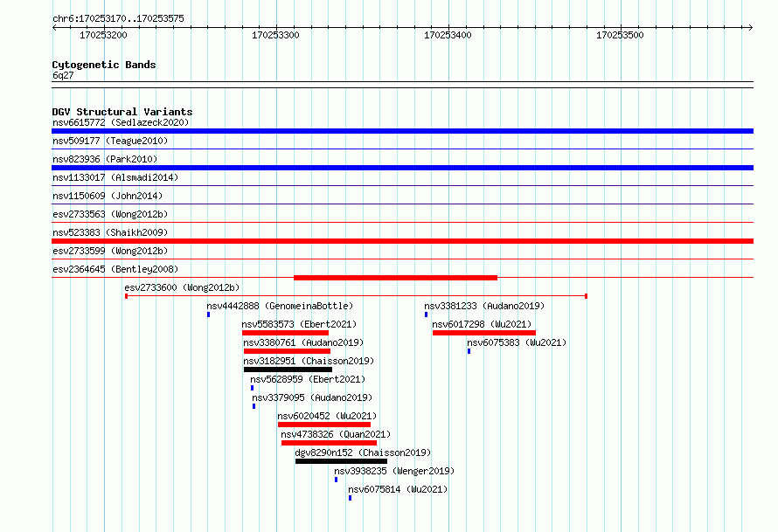
Task: Click the black bar under nsv3182951
Action: (288, 370)
